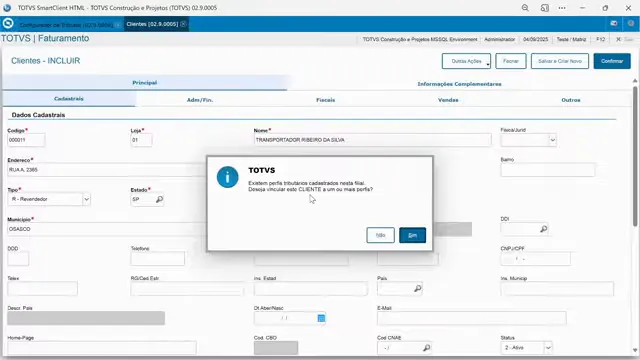Click F12 in the status bar
640x360 pixels.
(600, 40)
